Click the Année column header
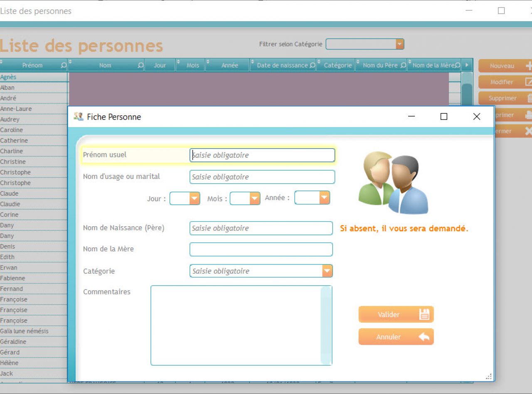 (x=229, y=65)
